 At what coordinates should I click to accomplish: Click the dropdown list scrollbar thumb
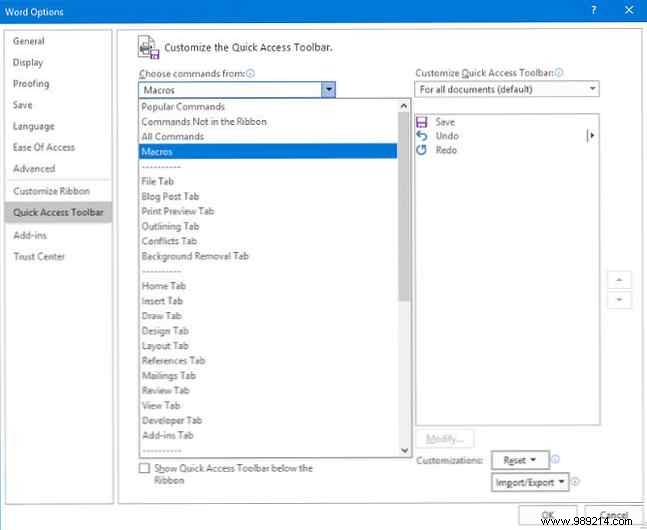point(404,206)
